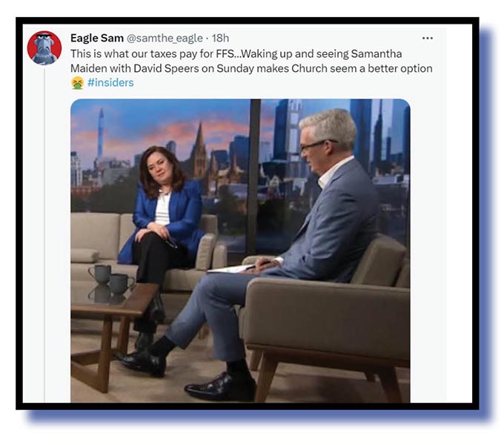This screenshot has height=445, width=504.
Task: Click the dark window pillar behind sofa
Action: coord(254,177)
